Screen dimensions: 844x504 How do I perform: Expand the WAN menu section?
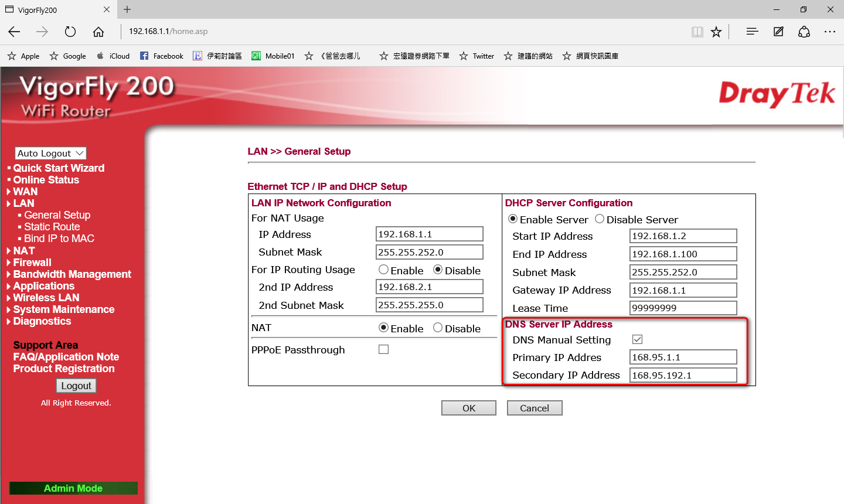(x=25, y=192)
